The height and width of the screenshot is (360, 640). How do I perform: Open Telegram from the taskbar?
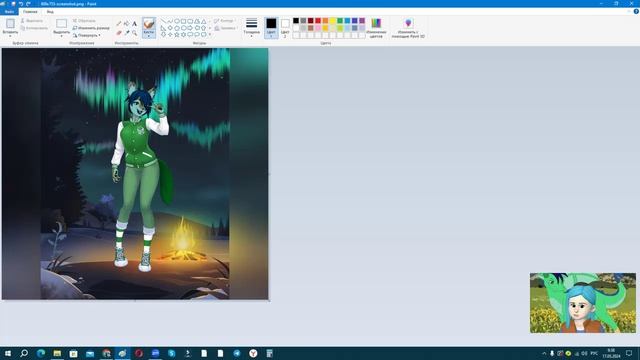tap(237, 353)
